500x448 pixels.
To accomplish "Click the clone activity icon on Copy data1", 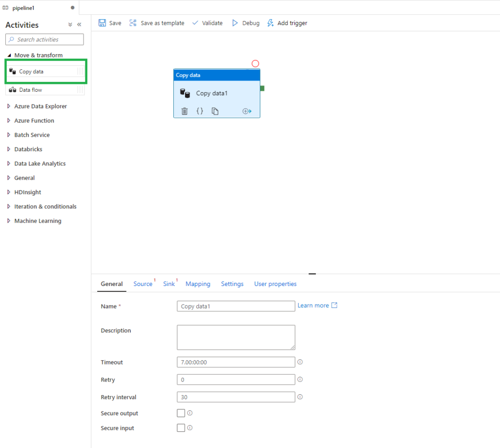I will 215,111.
